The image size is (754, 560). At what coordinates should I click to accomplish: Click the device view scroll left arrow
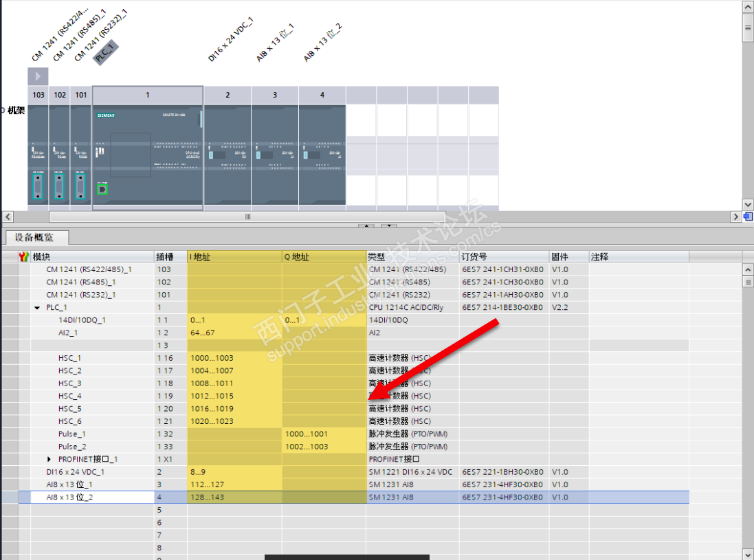8,217
